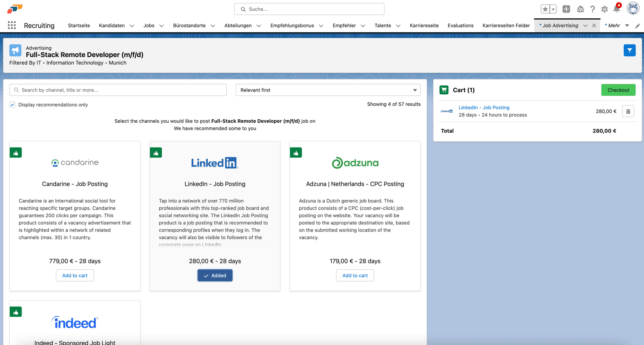Open the help question mark icon
The image size is (644, 345).
tap(592, 9)
